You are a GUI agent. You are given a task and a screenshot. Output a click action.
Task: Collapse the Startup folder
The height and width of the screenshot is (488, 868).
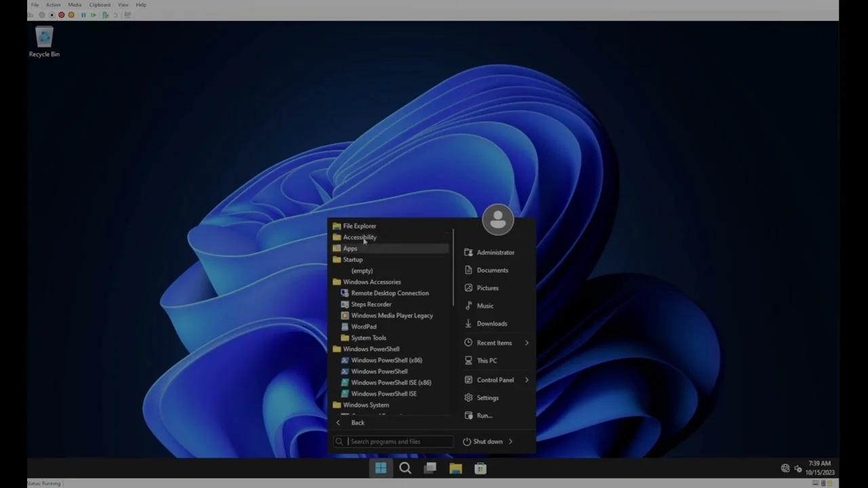point(390,260)
